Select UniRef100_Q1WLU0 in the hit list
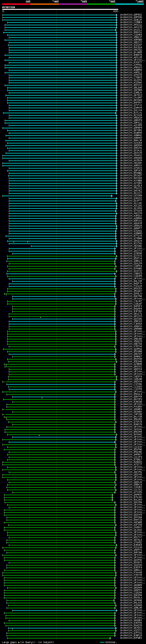 (131, 20)
